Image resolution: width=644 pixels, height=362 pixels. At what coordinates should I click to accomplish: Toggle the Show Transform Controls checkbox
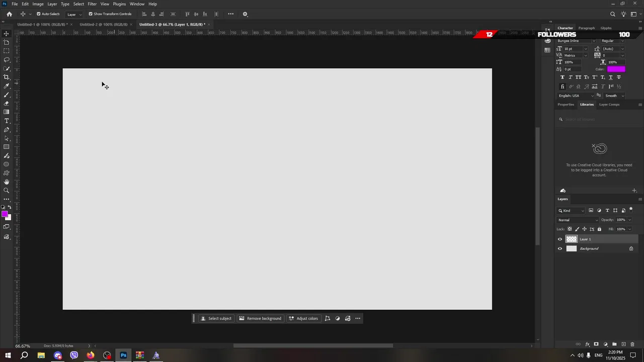click(91, 14)
